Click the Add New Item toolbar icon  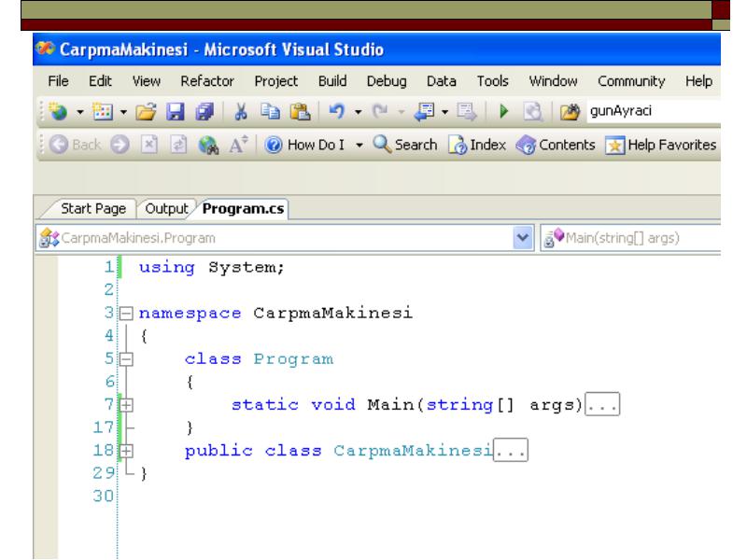103,112
